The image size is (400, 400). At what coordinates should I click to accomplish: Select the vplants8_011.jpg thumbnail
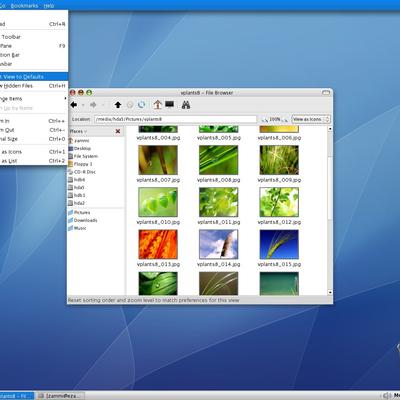[219, 202]
